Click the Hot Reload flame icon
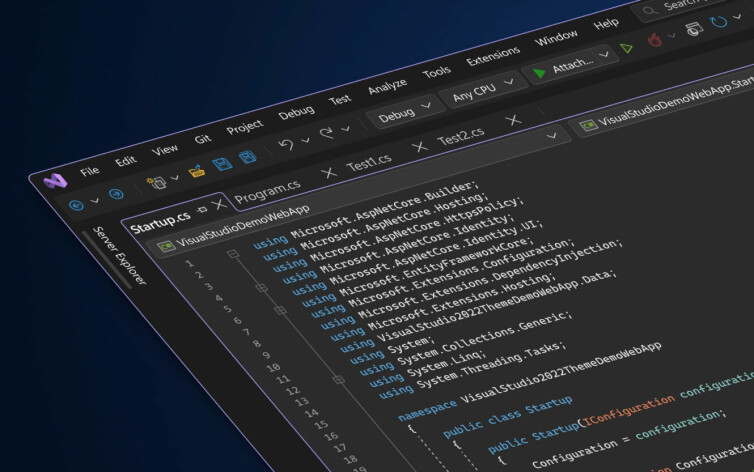 [654, 40]
